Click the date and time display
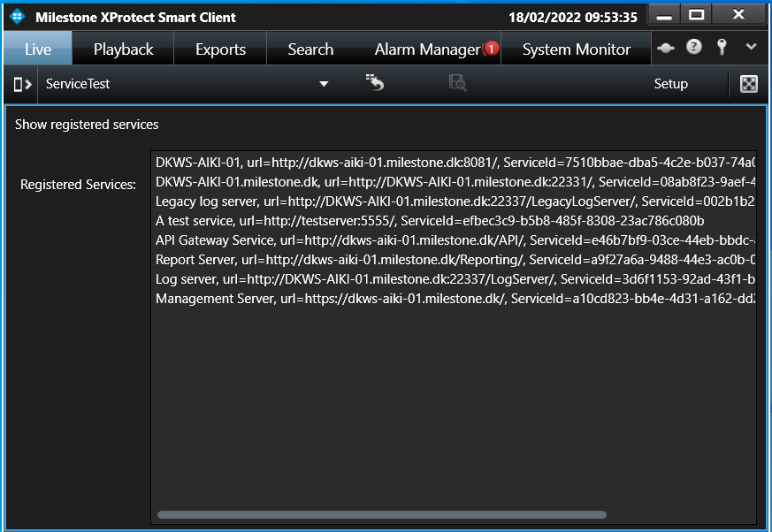Viewport: 772px width, 532px height. click(x=573, y=17)
